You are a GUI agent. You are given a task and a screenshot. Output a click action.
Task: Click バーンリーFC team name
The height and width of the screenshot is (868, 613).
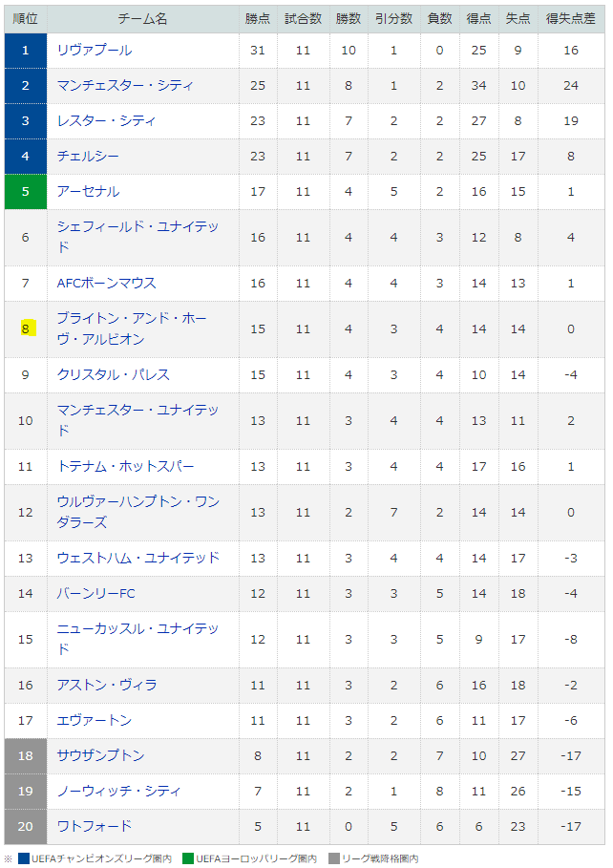click(x=95, y=593)
